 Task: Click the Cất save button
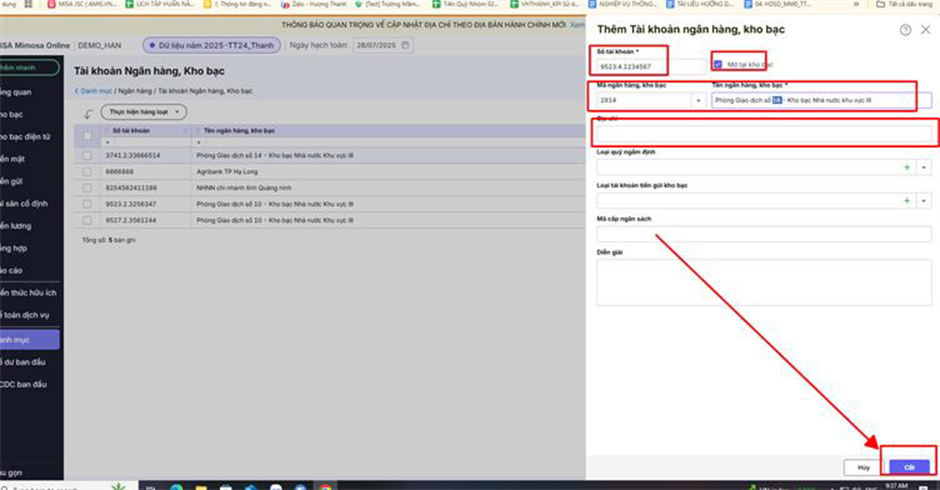tap(909, 466)
